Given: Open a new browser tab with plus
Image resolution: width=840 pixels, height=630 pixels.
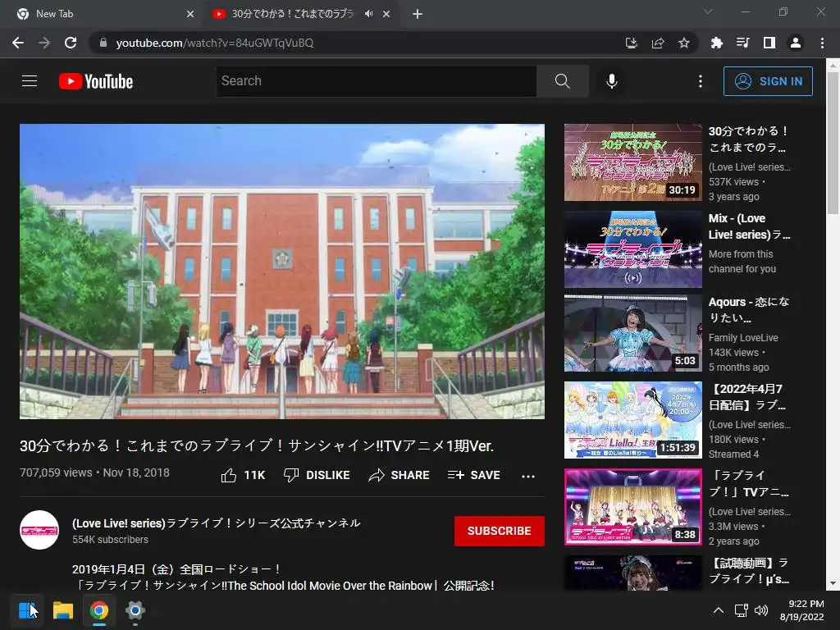Looking at the screenshot, I should 418,15.
